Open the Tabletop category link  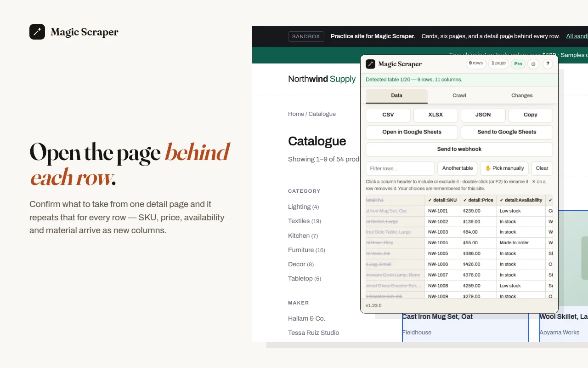click(x=305, y=278)
